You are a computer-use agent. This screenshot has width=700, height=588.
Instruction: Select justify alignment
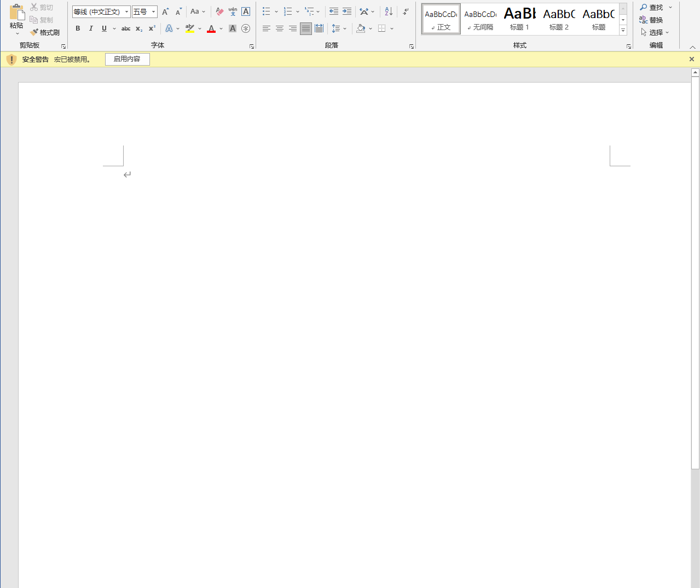(x=306, y=28)
